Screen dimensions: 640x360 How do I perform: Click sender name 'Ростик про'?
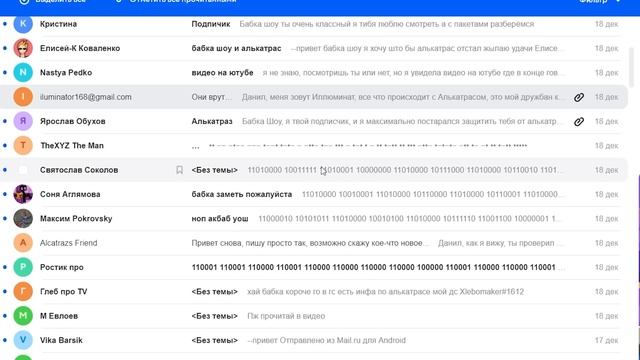tap(62, 267)
